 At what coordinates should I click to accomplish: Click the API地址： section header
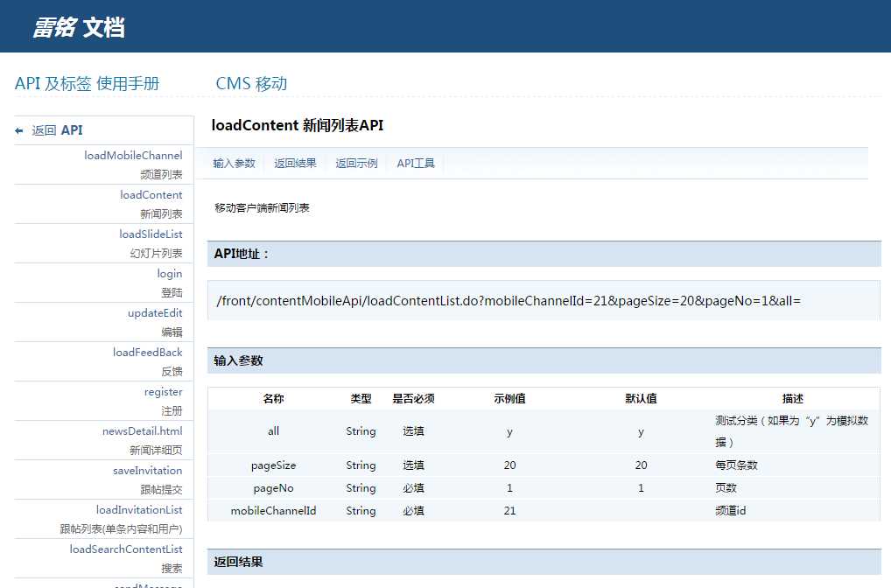pyautogui.click(x=544, y=254)
